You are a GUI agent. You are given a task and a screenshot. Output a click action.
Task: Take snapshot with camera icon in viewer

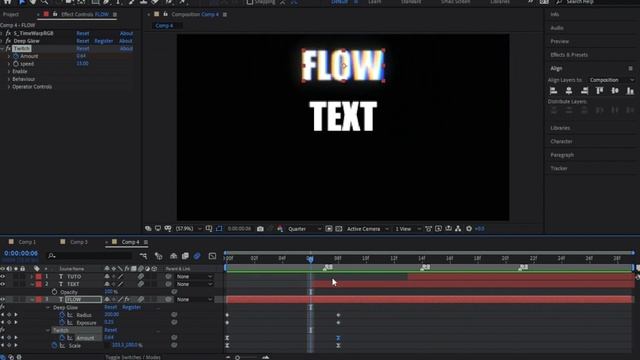tap(260, 229)
